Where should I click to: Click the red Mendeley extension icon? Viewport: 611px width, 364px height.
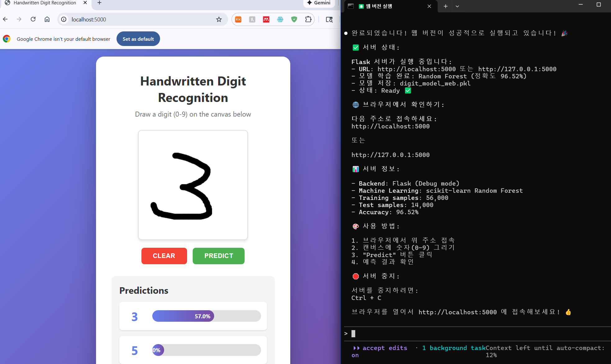(x=266, y=19)
